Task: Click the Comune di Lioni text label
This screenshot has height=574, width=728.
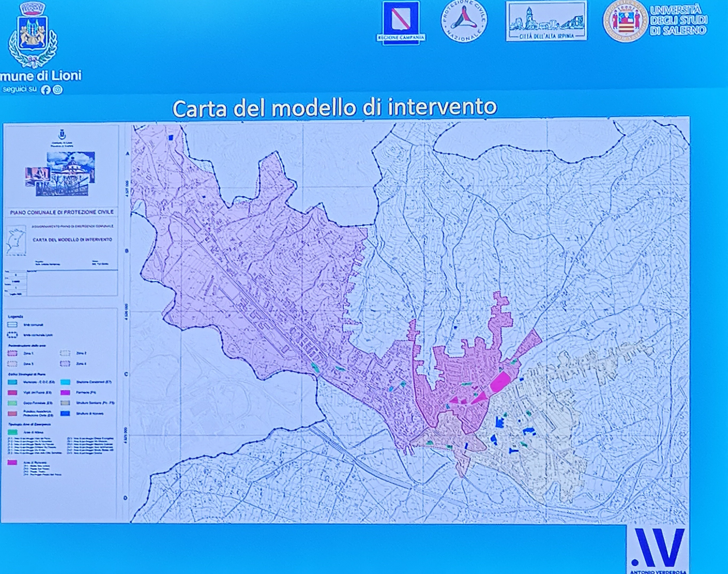Action: tap(41, 76)
